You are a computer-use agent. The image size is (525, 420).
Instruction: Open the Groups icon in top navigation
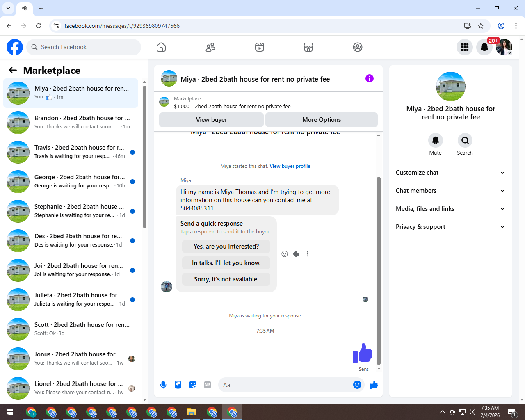pos(358,47)
